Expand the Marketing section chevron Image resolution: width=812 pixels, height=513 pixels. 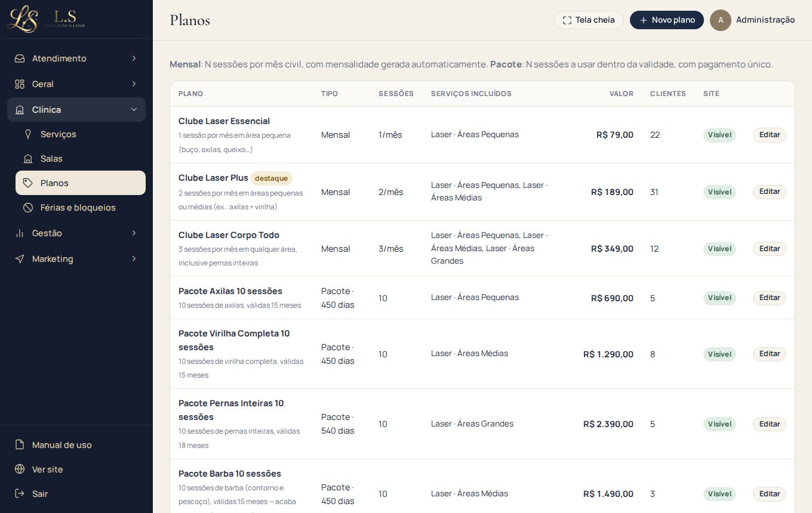click(x=134, y=259)
